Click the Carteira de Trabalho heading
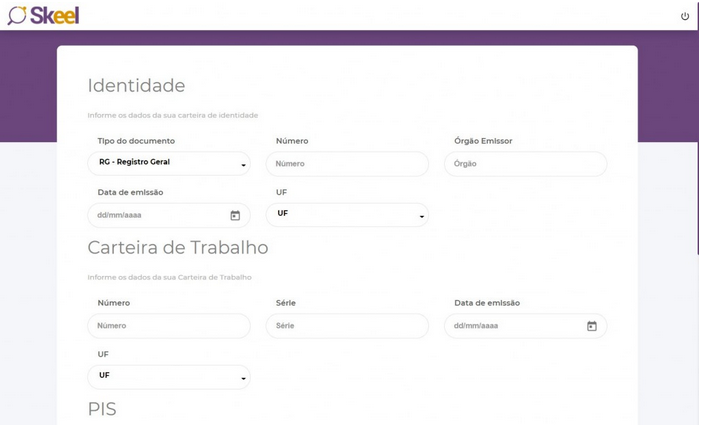The height and width of the screenshot is (438, 705). pos(177,247)
